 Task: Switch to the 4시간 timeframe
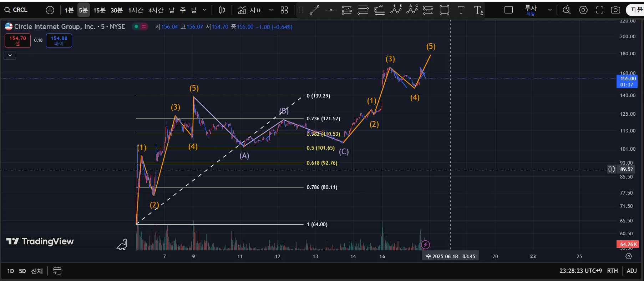(156, 10)
